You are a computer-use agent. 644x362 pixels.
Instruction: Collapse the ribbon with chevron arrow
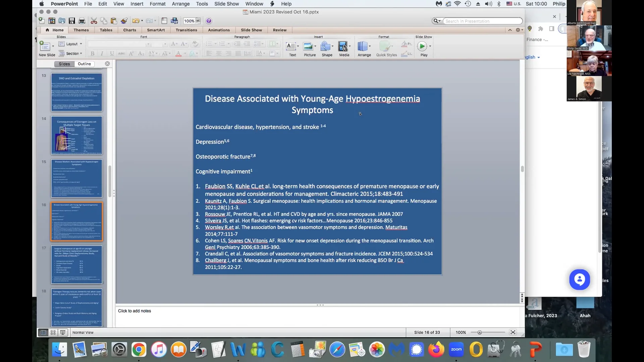pyautogui.click(x=510, y=30)
